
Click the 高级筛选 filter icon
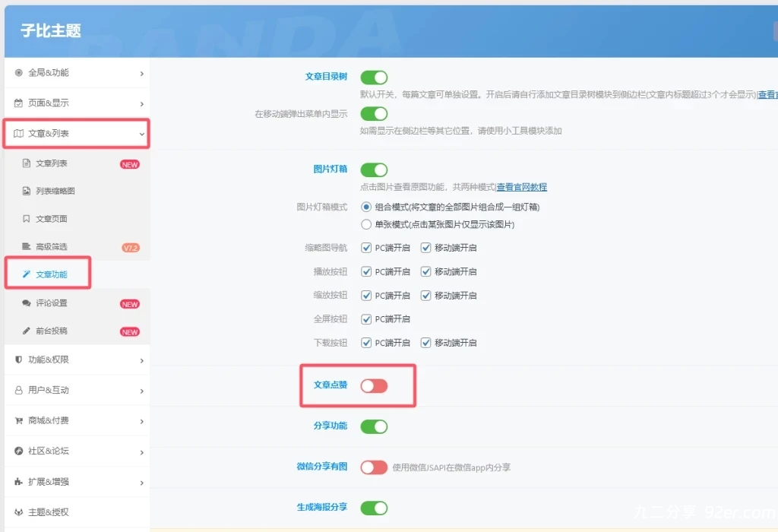point(27,247)
